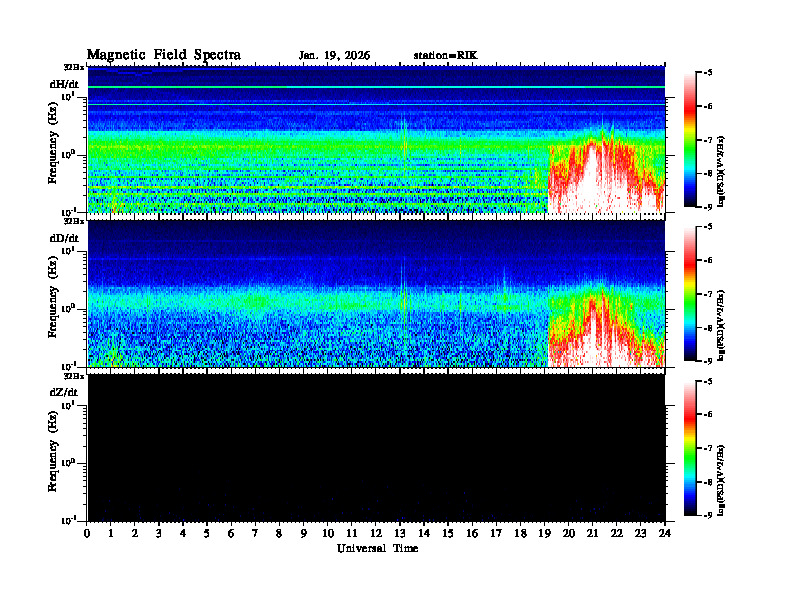Click the dH/dt panel label
This screenshot has width=792, height=612.
tap(64, 84)
